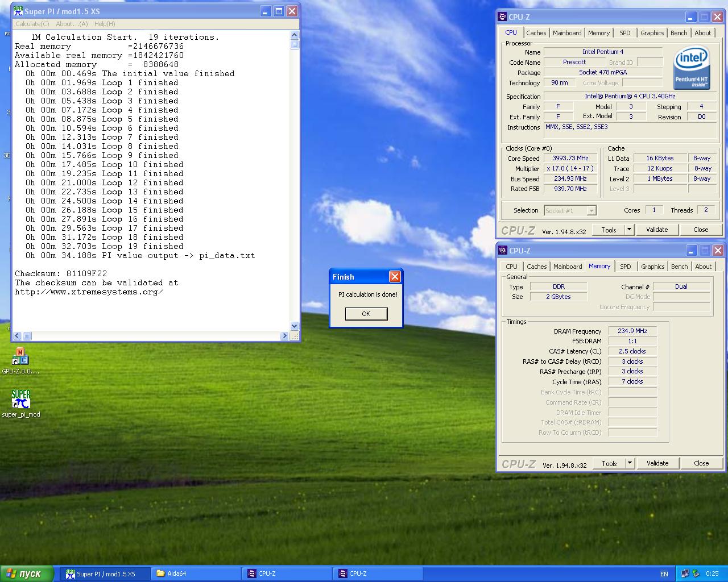This screenshot has height=582, width=728.
Task: Click Close button in CPU-Z processor window
Action: tap(701, 230)
